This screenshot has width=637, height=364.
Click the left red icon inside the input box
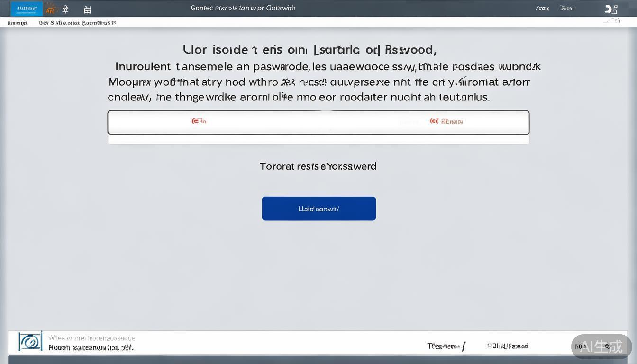coord(199,121)
